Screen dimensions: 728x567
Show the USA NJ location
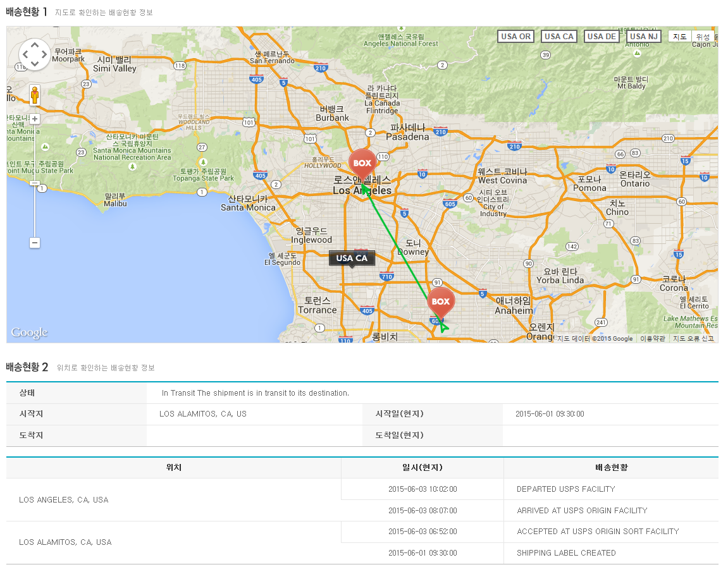pyautogui.click(x=644, y=37)
